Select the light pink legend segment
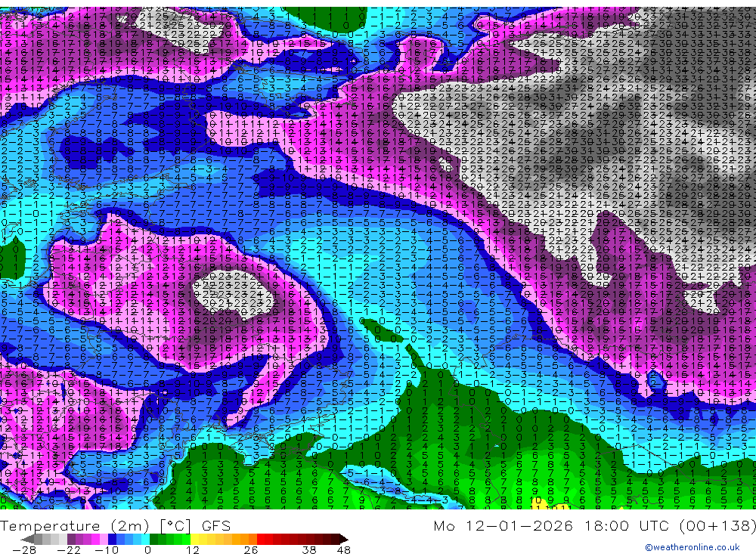 click(x=104, y=539)
